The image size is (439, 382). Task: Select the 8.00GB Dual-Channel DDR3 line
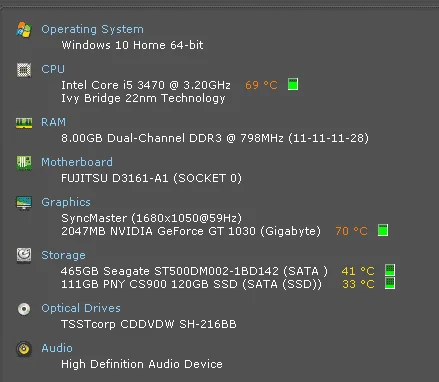215,138
